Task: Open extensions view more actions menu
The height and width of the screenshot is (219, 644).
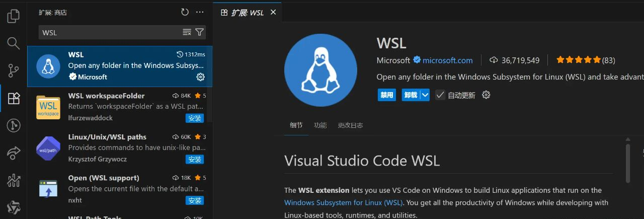Action: (x=200, y=12)
